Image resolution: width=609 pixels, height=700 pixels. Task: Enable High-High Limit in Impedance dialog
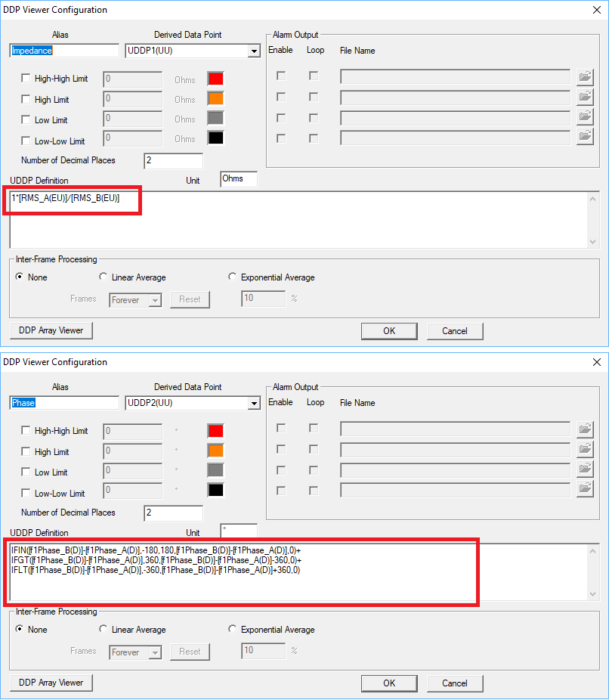pyautogui.click(x=26, y=78)
